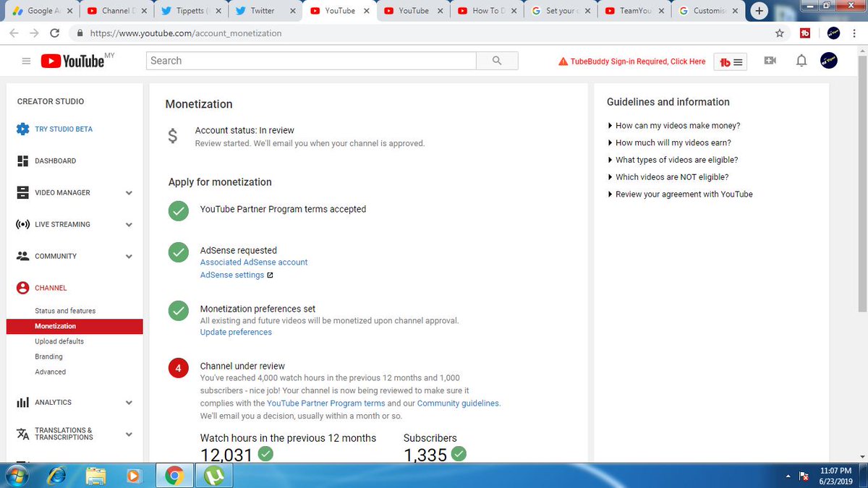Open File Explorer from taskbar
Viewport: 868px width, 488px height.
coord(95,475)
